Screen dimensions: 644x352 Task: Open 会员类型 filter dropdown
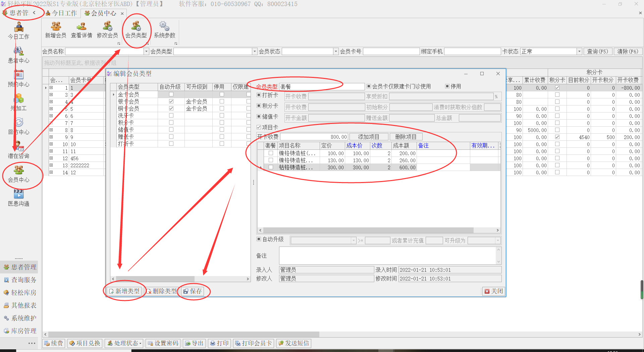[x=255, y=51]
